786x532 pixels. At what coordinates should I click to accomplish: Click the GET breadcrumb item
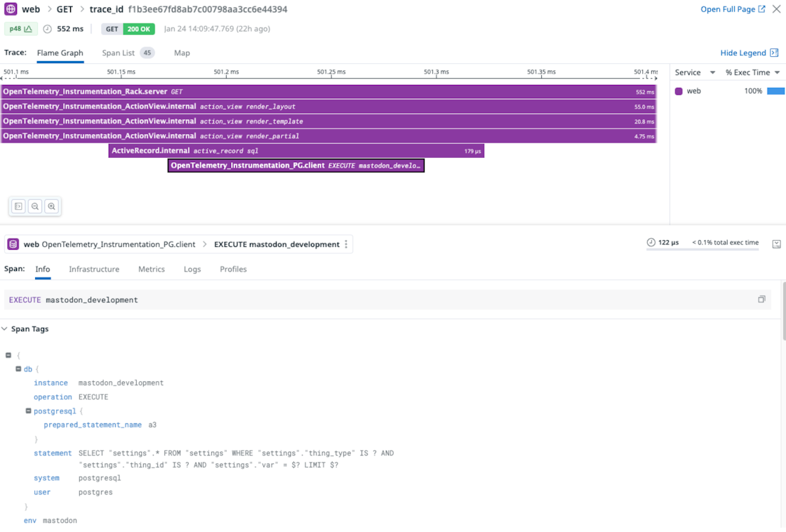[65, 9]
